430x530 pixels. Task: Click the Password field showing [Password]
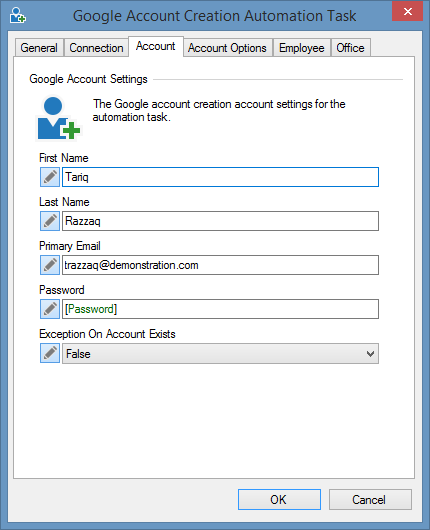click(220, 309)
